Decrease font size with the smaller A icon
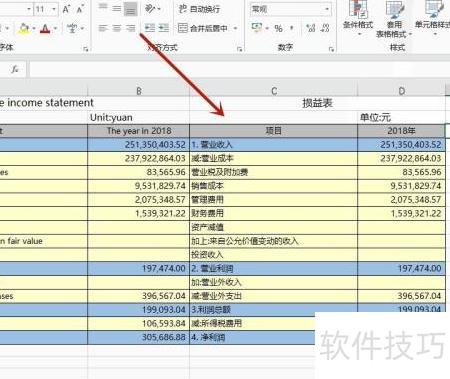Image resolution: width=450 pixels, height=379 pixels. click(x=80, y=9)
